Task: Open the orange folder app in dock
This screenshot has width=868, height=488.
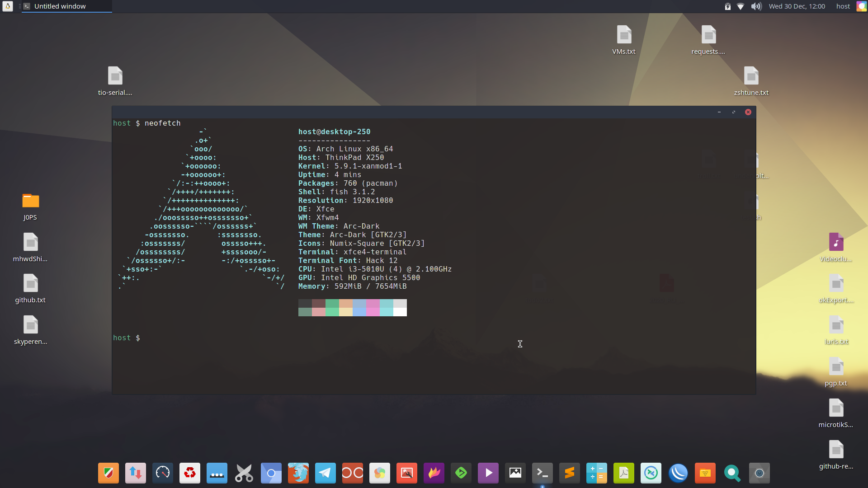Action: click(x=705, y=473)
